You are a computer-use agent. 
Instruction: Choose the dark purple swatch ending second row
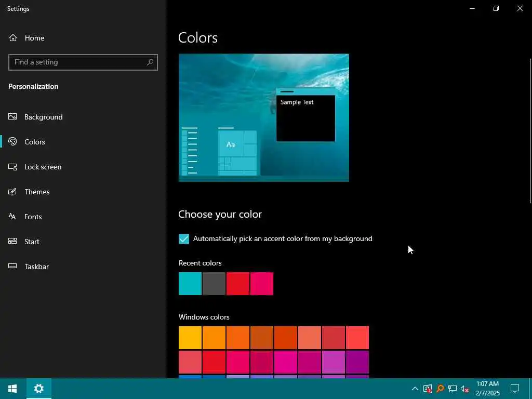click(x=357, y=362)
